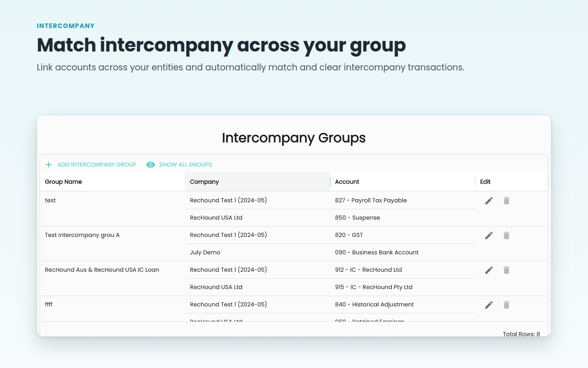Delete the 'ffff' group trash icon
Viewport: 588px width, 368px height.
[506, 305]
